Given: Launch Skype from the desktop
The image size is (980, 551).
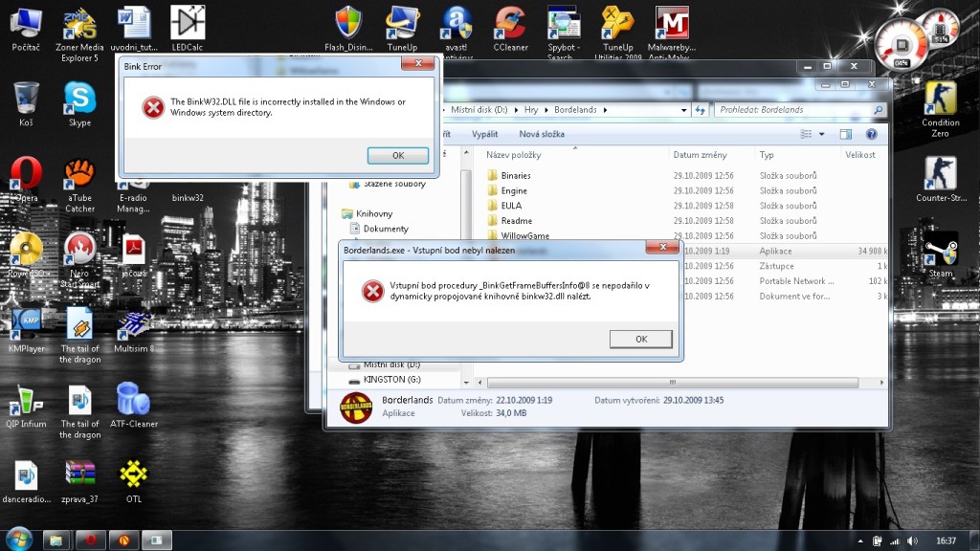Looking at the screenshot, I should [x=80, y=104].
